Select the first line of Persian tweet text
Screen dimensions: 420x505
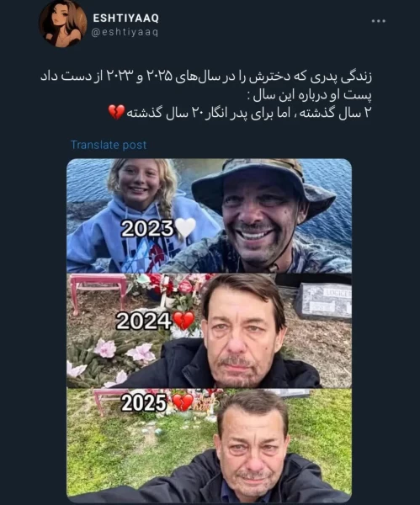(206, 77)
